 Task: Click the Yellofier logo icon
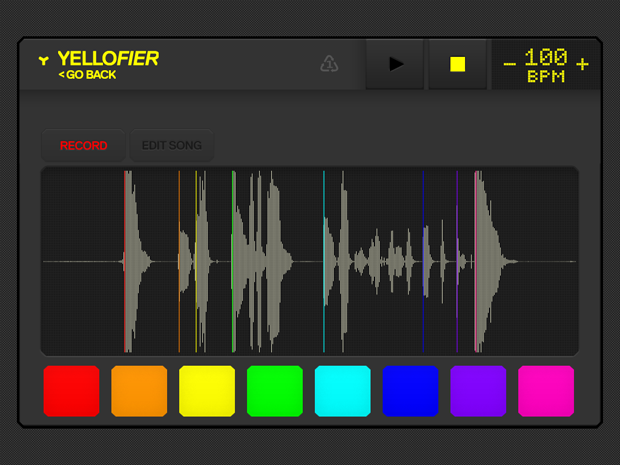[43, 60]
